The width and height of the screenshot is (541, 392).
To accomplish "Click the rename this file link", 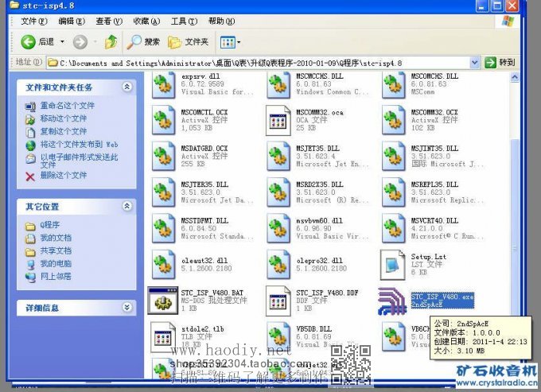I will click(67, 106).
